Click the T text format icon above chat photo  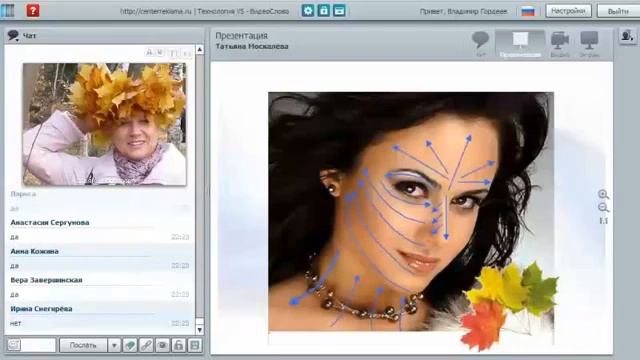coord(173,53)
